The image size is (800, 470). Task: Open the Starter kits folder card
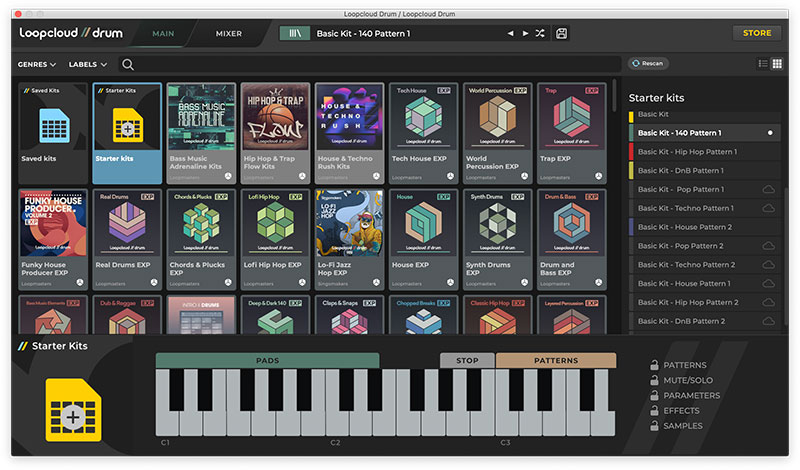coord(127,133)
